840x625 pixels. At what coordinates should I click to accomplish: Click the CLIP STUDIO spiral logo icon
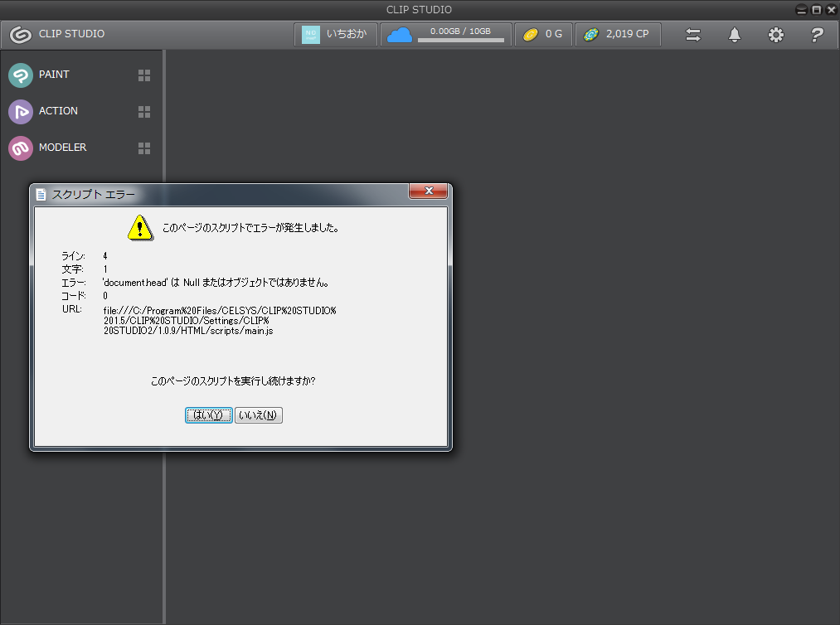click(21, 34)
